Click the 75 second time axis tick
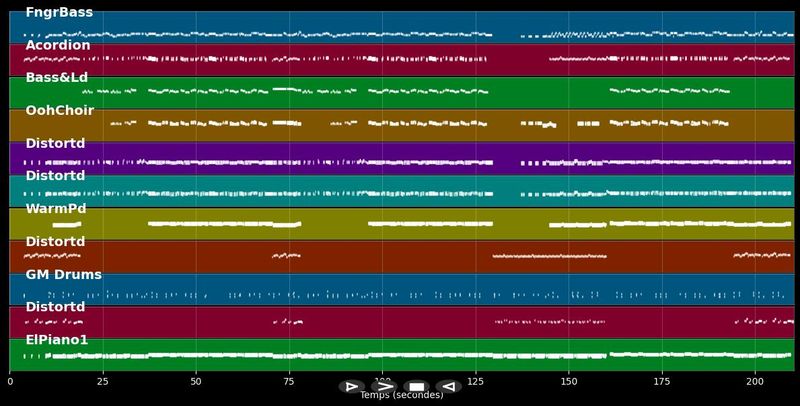The image size is (800, 406). (289, 382)
